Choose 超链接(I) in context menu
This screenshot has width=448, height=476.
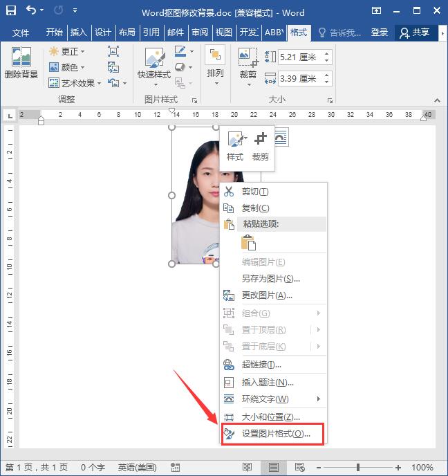(273, 365)
